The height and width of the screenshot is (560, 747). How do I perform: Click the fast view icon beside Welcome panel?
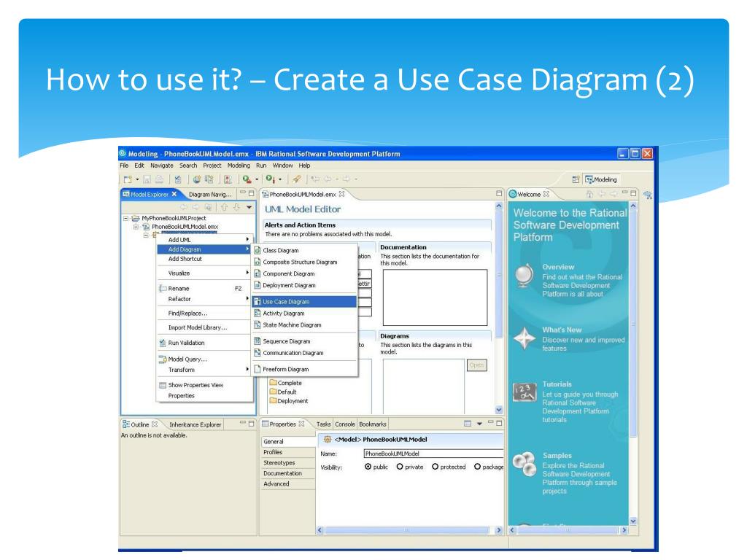[x=648, y=195]
